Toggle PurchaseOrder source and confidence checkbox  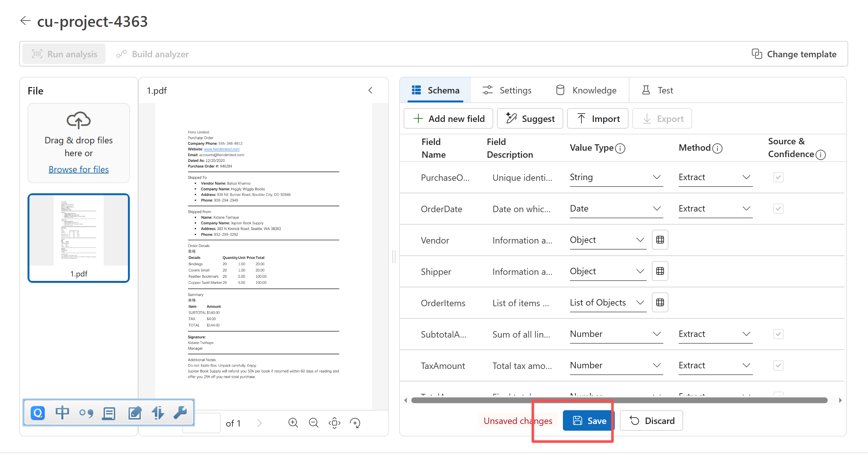[x=778, y=177]
